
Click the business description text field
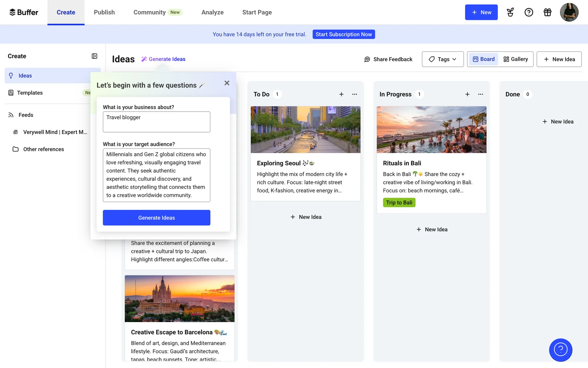156,122
